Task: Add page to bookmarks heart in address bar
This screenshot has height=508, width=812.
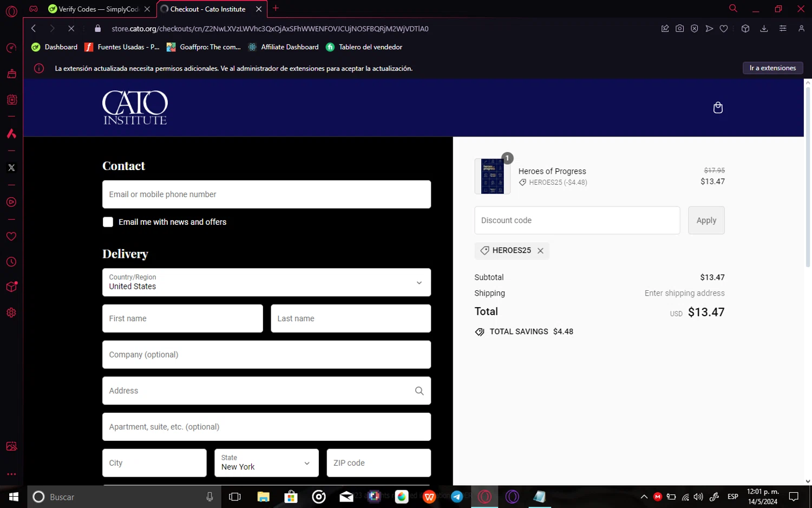Action: (x=724, y=29)
